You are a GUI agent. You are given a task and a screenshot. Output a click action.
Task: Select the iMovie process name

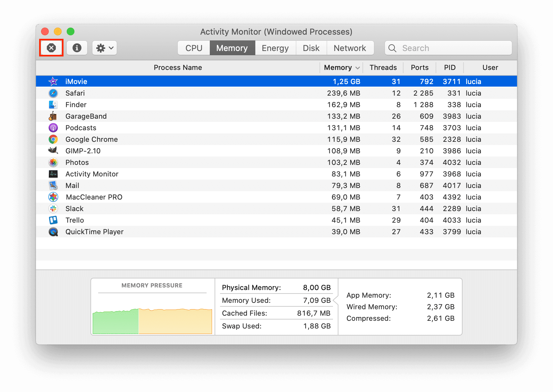76,81
